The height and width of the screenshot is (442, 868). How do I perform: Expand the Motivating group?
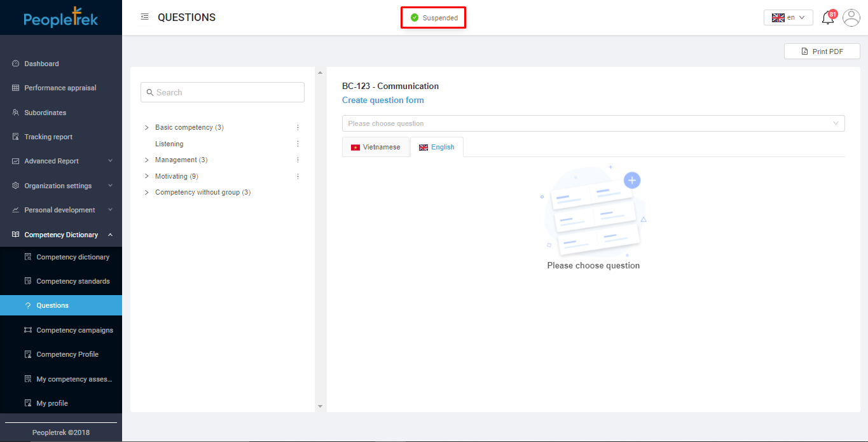[x=147, y=176]
